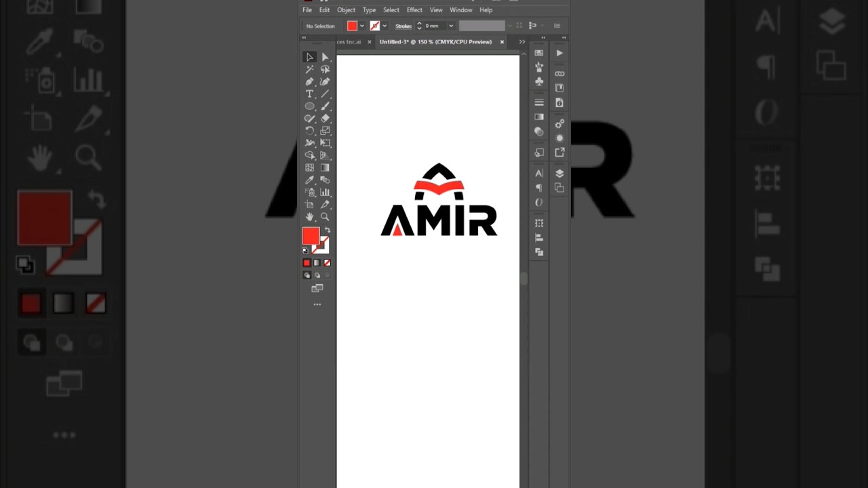Click the stroke weight value field
868x488 pixels.
click(435, 26)
